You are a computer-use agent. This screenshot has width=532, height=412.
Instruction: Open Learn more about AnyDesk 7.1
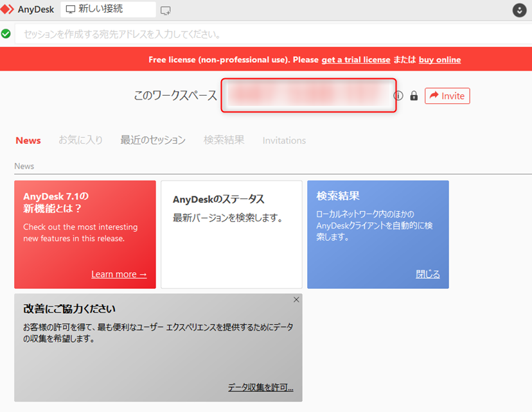point(119,273)
